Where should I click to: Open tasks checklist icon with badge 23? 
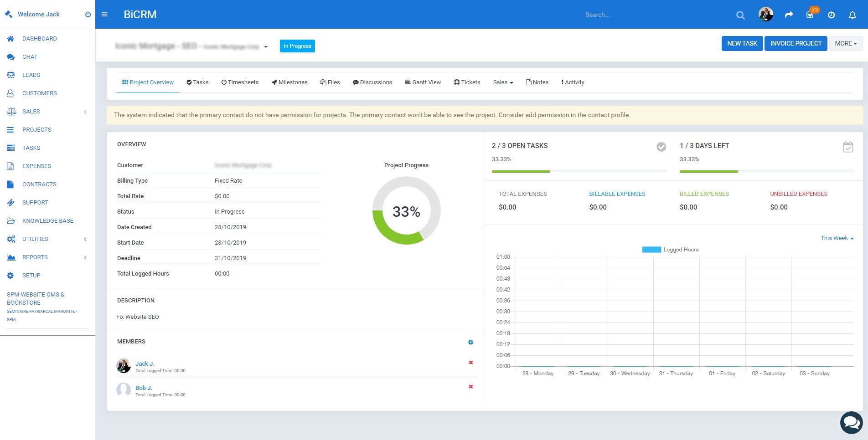point(810,15)
